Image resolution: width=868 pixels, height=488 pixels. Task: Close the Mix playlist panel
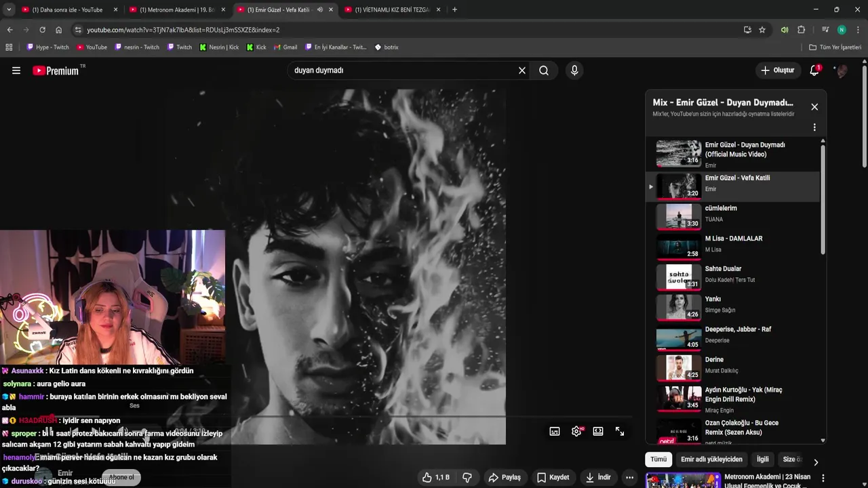[x=814, y=107]
